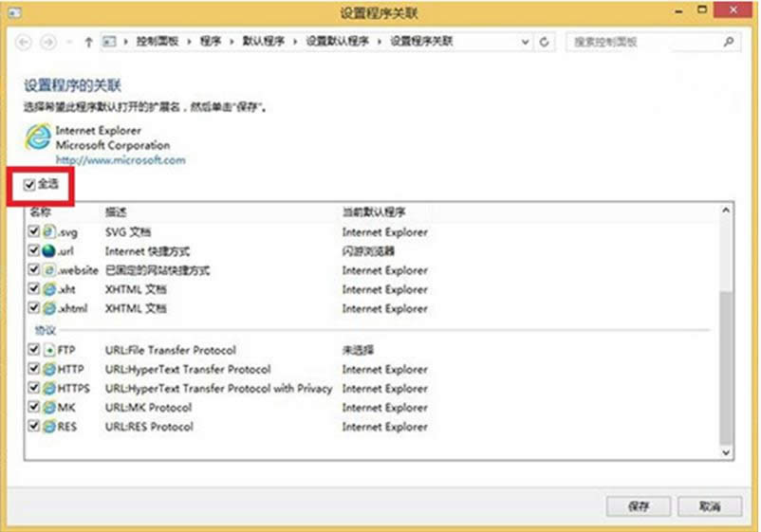Click the .url globe icon
The image size is (761, 532).
pyautogui.click(x=49, y=250)
